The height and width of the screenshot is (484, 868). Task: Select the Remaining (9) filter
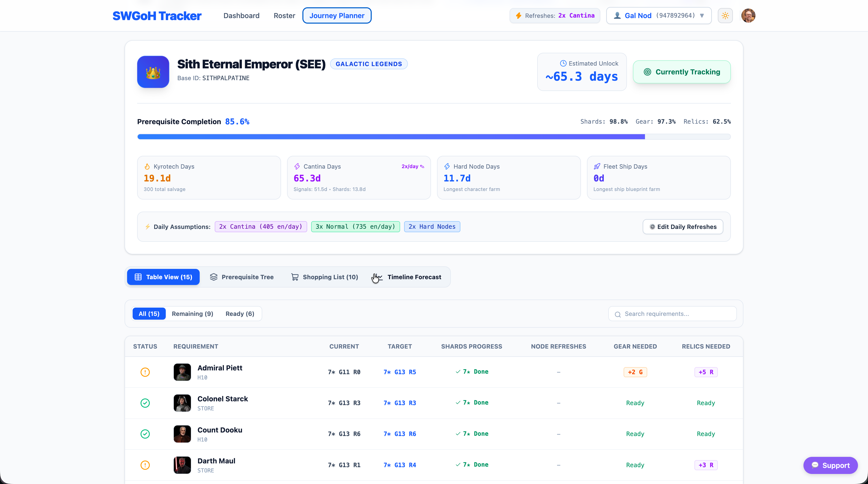click(192, 314)
